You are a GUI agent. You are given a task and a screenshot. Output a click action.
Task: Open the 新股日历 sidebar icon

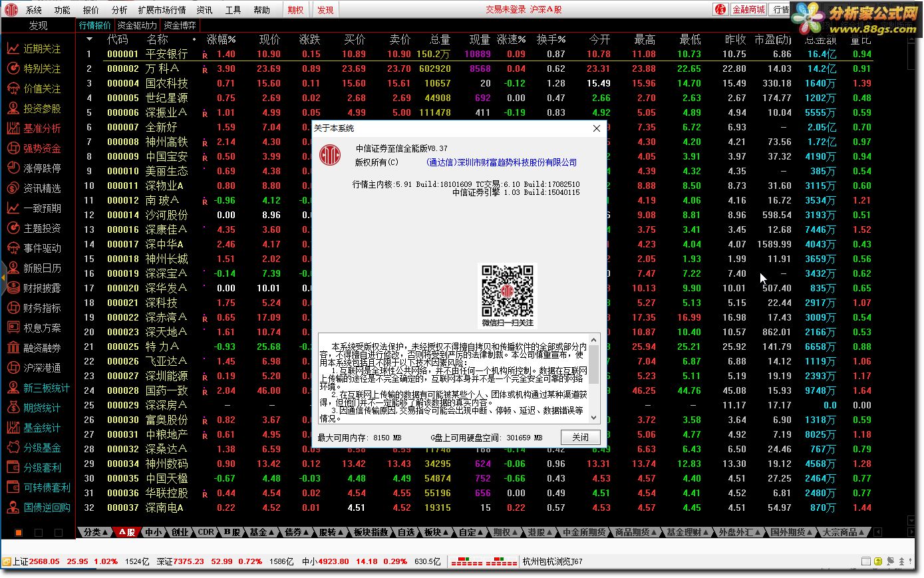[13, 268]
